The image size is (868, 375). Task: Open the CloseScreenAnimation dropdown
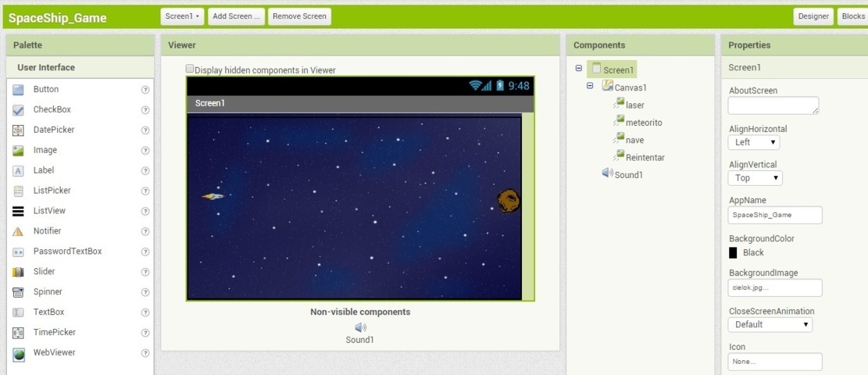pos(770,324)
